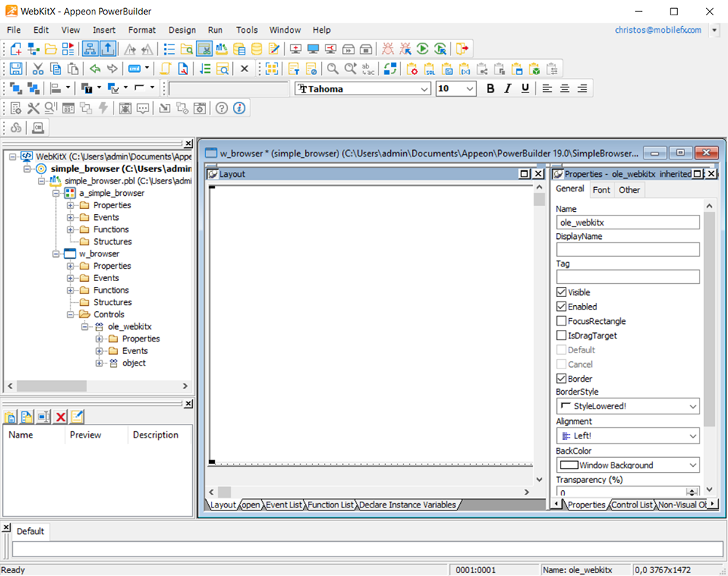Click the Open folder toolbar icon

(x=51, y=49)
